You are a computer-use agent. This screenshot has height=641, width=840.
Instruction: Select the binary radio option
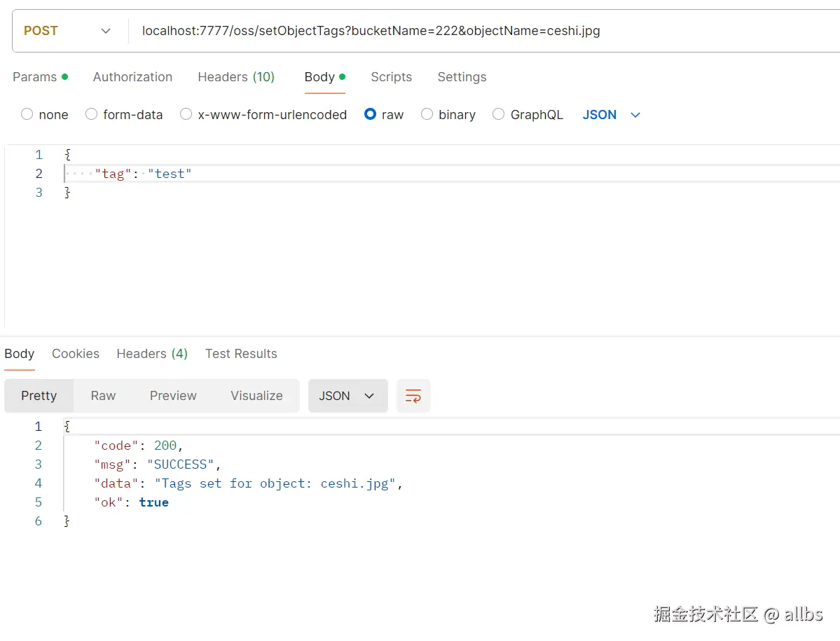pyautogui.click(x=427, y=114)
